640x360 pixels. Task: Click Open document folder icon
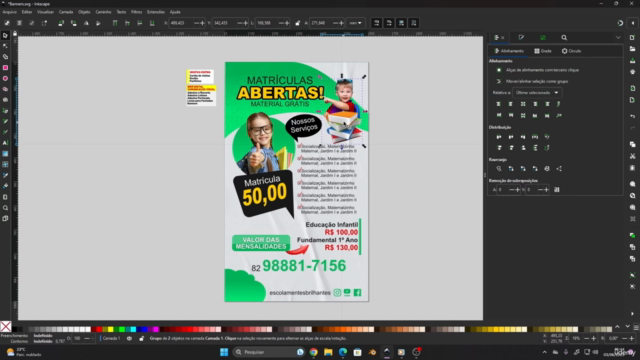(632, 49)
